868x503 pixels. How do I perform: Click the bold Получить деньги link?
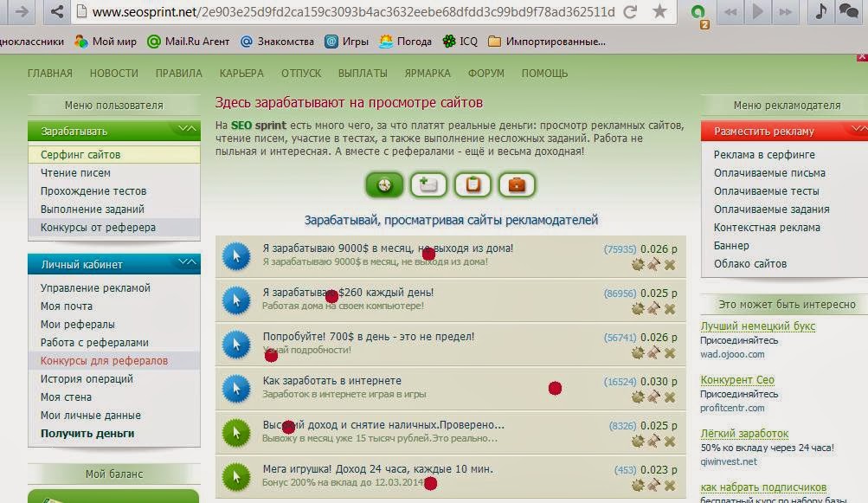(x=87, y=433)
